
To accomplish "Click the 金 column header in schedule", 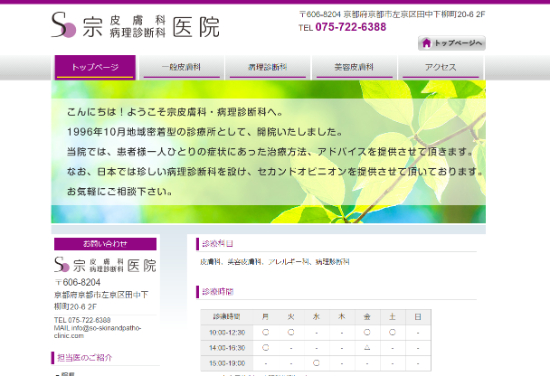I will (x=367, y=317).
